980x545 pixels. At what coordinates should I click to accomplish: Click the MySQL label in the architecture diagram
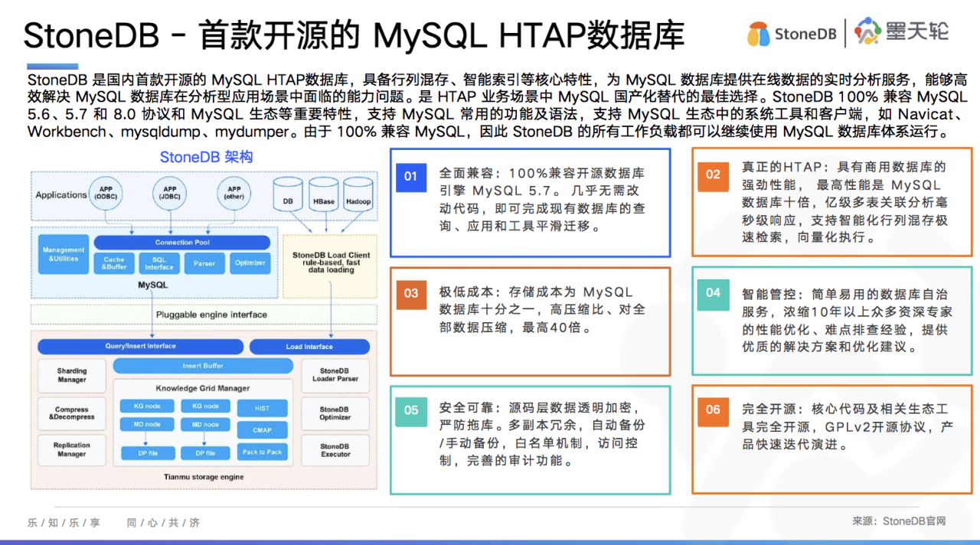coord(152,285)
